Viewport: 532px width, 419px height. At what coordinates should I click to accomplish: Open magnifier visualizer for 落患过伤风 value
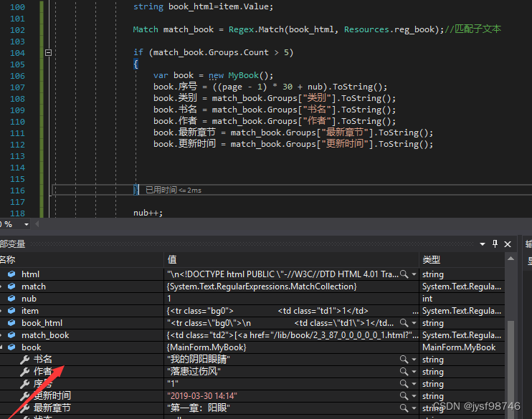404,372
